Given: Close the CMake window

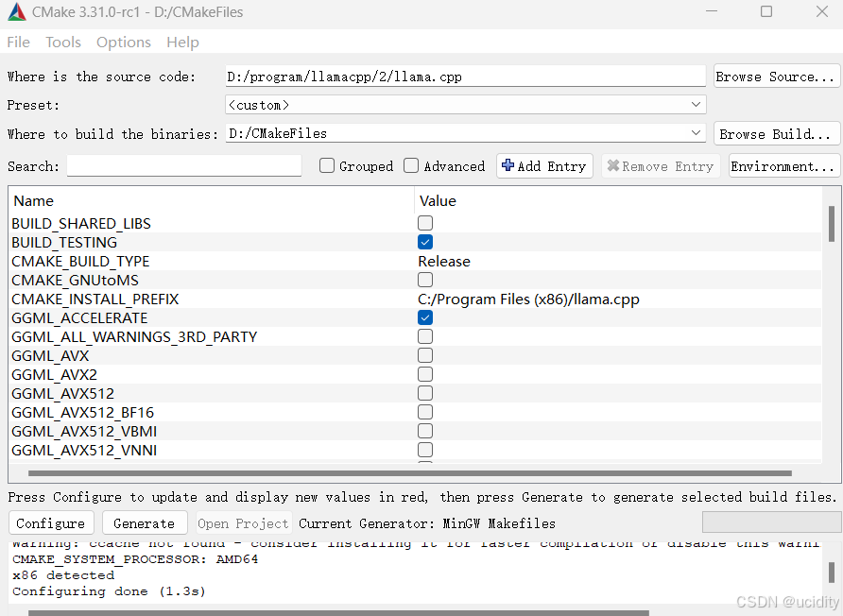Looking at the screenshot, I should pyautogui.click(x=821, y=11).
